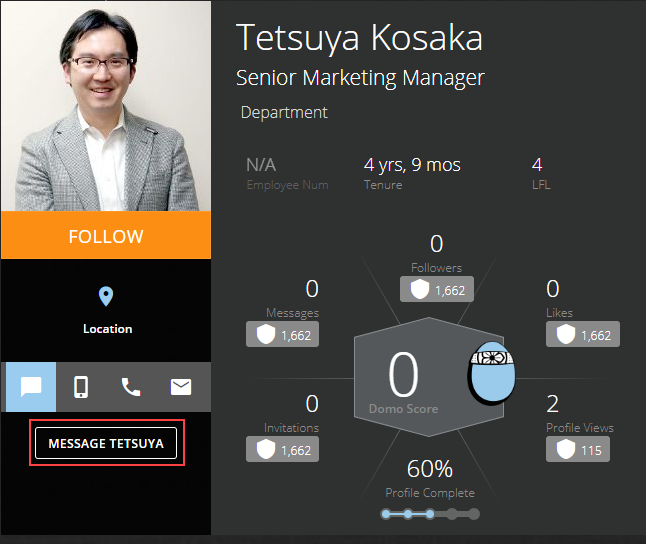Viewport: 646px width, 544px height.
Task: Click the Followers 1,662 shield badge
Action: click(437, 289)
